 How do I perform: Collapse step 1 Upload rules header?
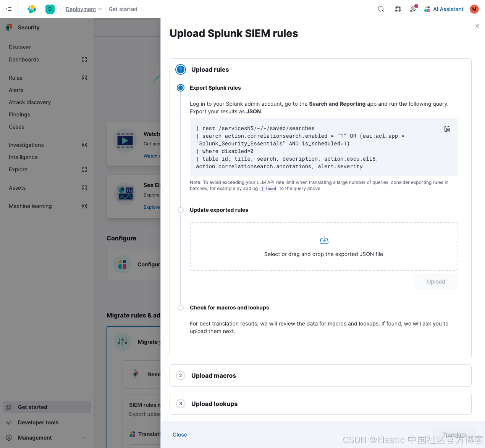click(x=320, y=69)
